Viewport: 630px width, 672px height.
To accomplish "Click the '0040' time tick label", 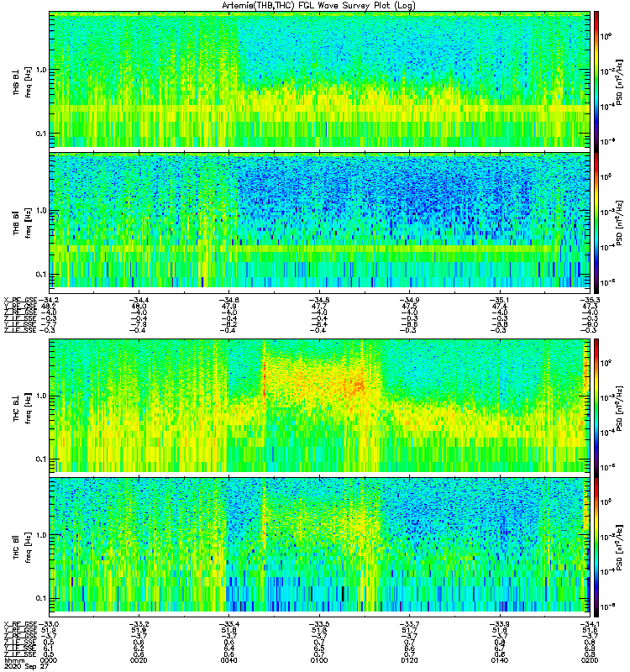I will [x=228, y=660].
